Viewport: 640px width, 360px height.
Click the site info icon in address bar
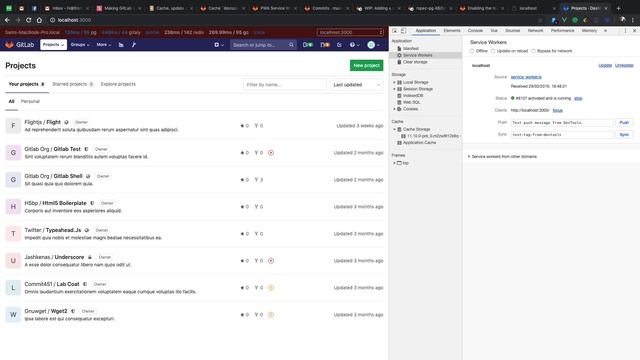coord(52,20)
